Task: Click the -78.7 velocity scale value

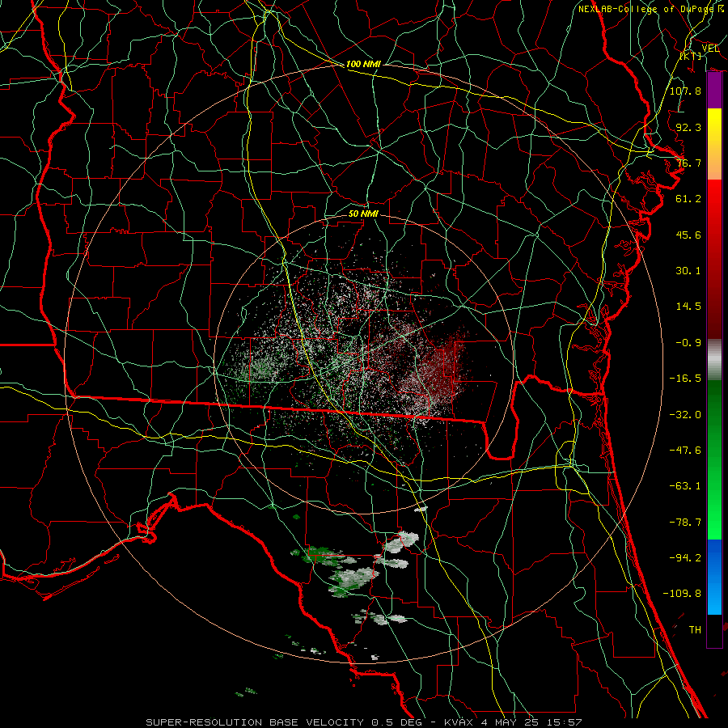Action: click(685, 523)
